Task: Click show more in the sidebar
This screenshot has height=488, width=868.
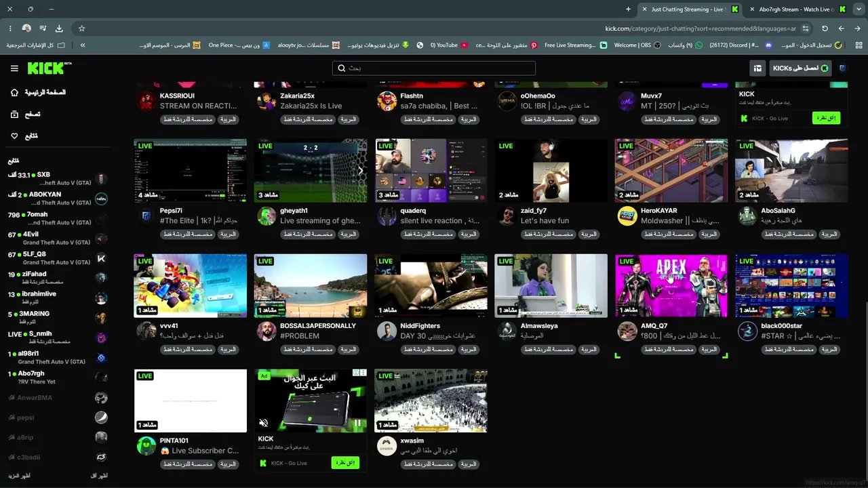Action: [x=20, y=476]
